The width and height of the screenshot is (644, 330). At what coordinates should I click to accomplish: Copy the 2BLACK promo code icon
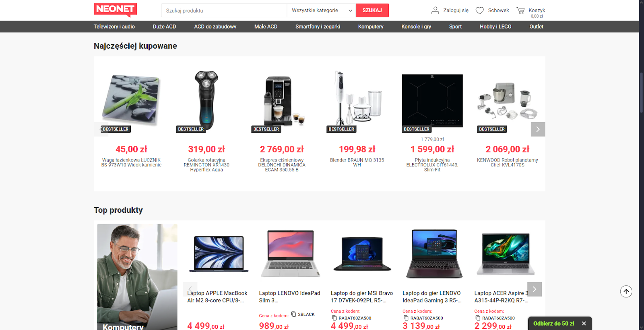tap(293, 314)
